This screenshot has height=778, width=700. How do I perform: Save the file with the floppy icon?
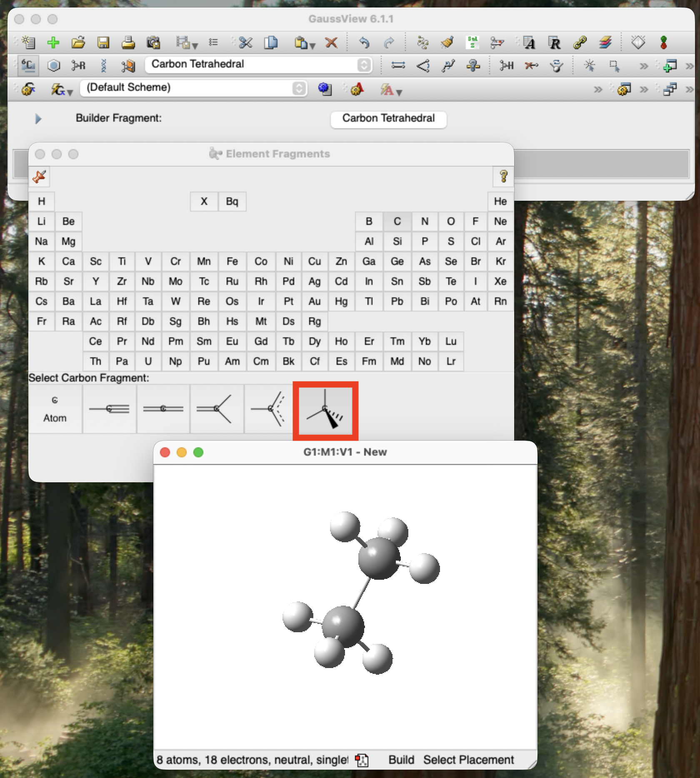103,42
